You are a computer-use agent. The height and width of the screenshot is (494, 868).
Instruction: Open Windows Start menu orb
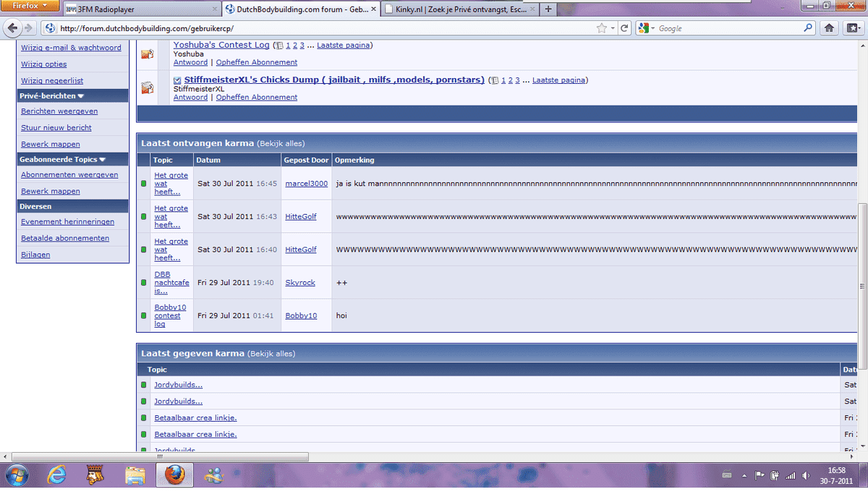(x=17, y=475)
